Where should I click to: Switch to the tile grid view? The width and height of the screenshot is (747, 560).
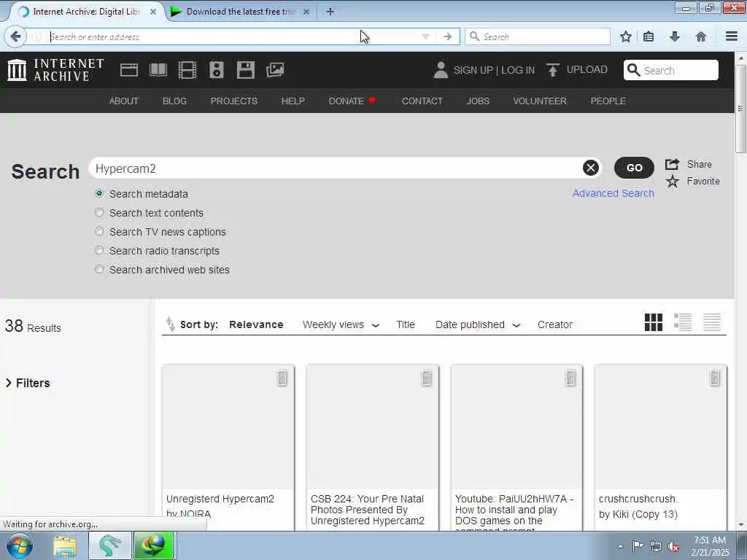click(x=653, y=322)
